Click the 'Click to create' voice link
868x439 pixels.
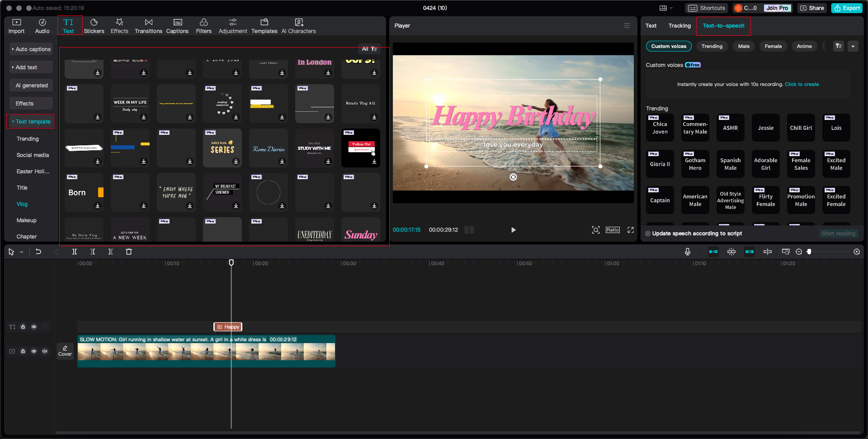tap(802, 84)
